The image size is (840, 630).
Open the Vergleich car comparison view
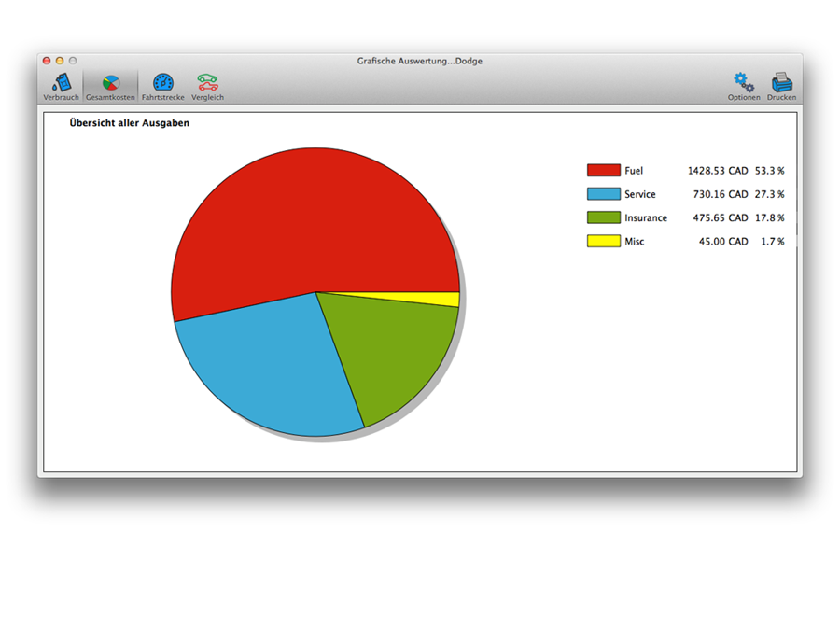[207, 85]
